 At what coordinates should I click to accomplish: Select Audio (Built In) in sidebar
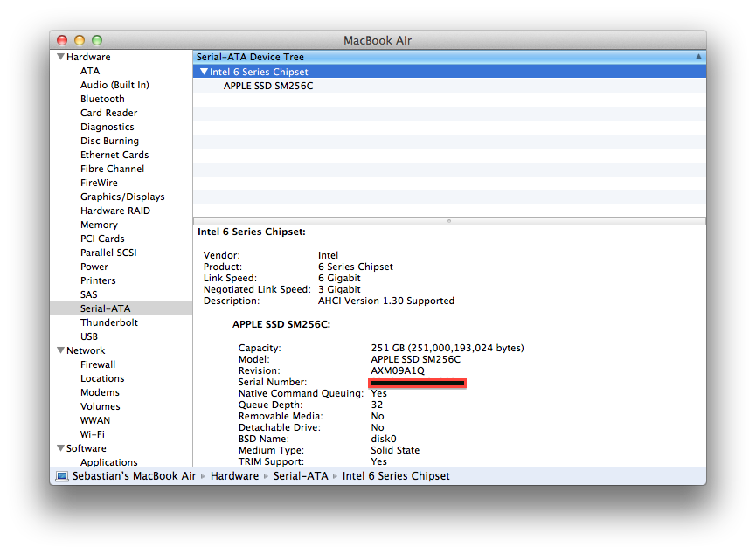click(114, 85)
